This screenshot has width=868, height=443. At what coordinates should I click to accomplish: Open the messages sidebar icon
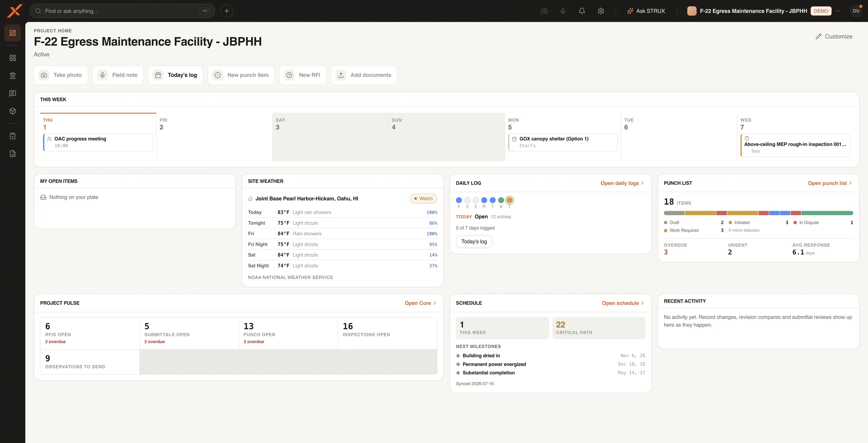pos(13,93)
